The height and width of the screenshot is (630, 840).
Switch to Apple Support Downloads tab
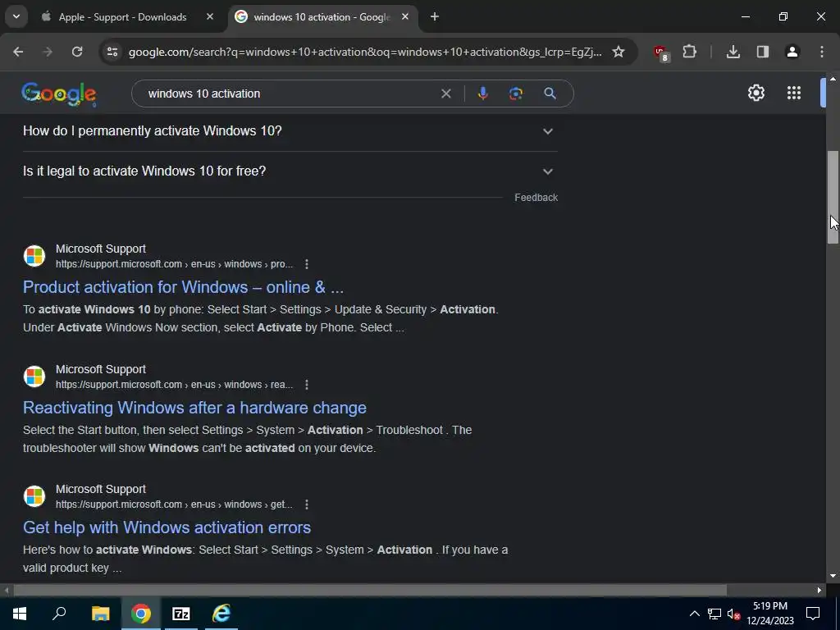(x=122, y=17)
